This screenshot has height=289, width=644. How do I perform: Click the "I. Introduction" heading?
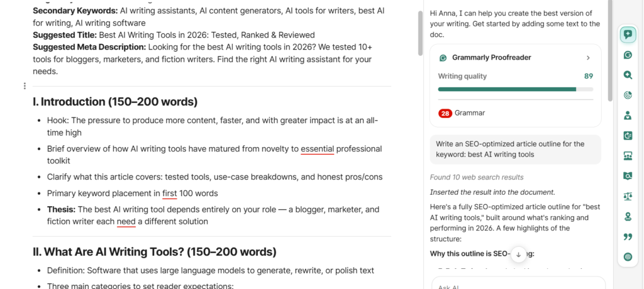pos(115,102)
